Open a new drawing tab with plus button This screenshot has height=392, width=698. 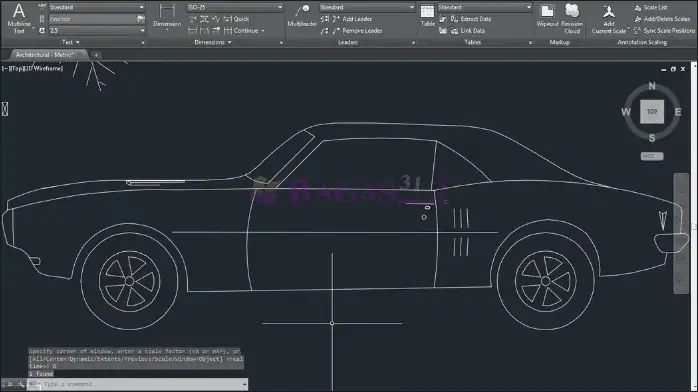pyautogui.click(x=96, y=55)
